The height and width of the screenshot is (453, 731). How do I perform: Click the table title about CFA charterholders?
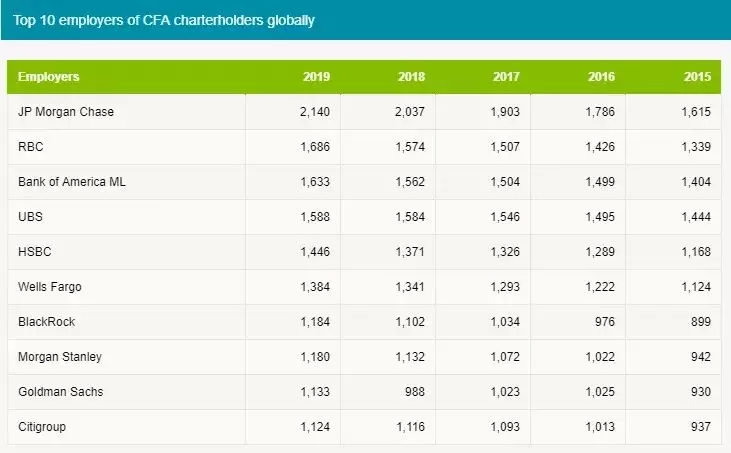[x=164, y=20]
